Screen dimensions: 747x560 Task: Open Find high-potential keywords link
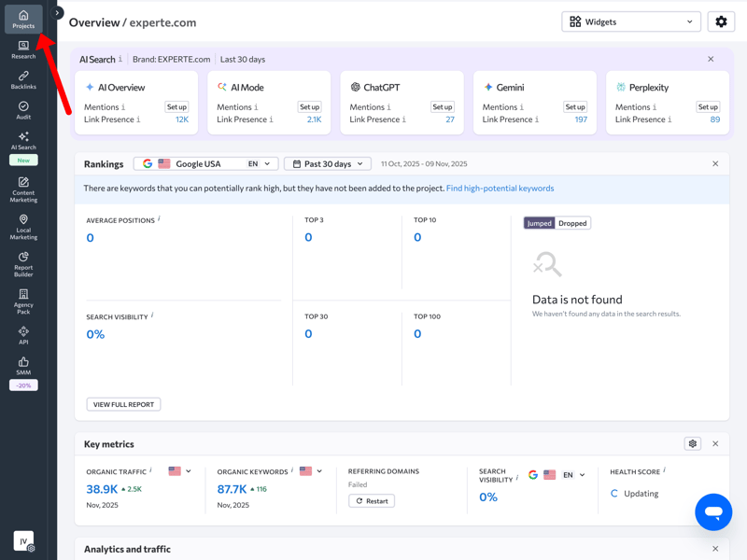(500, 189)
